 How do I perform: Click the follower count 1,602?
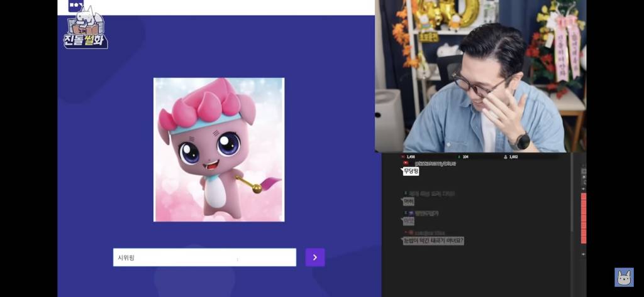[511, 157]
